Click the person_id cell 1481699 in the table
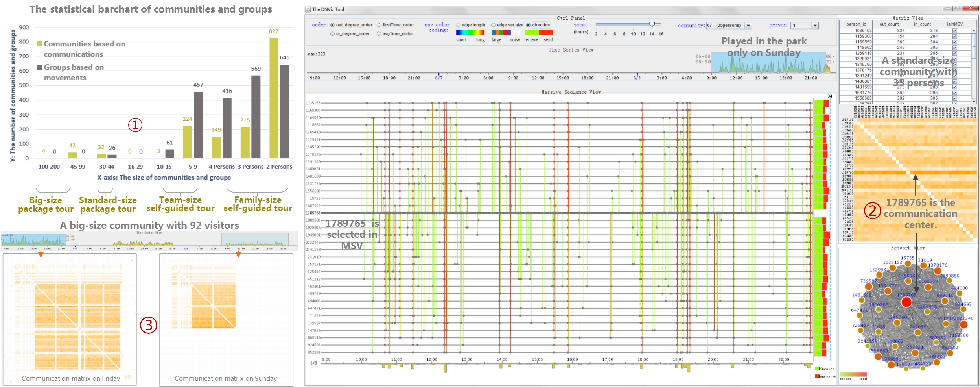The width and height of the screenshot is (980, 387). pyautogui.click(x=856, y=87)
